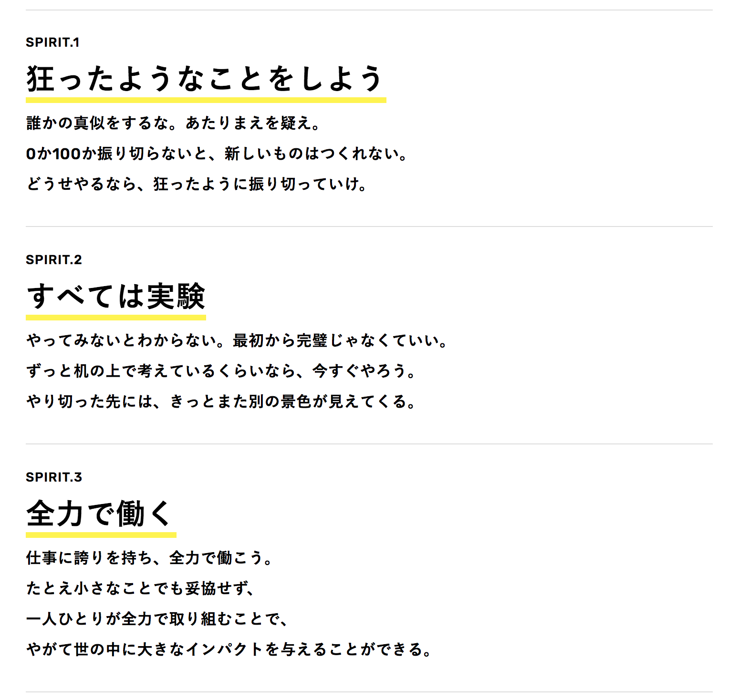Click the yellow underline beneath 狂ったようなことをしよう
Screen dimensions: 729x700
point(206,100)
